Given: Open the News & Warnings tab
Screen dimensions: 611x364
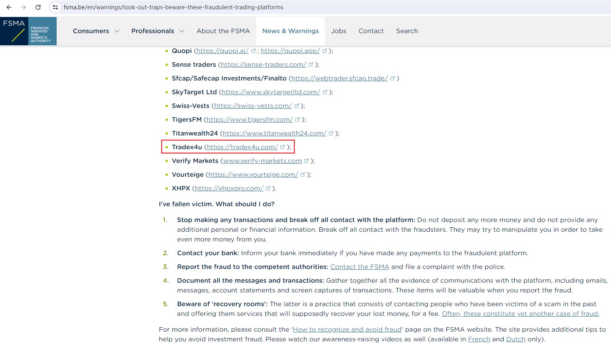Looking at the screenshot, I should tap(290, 31).
